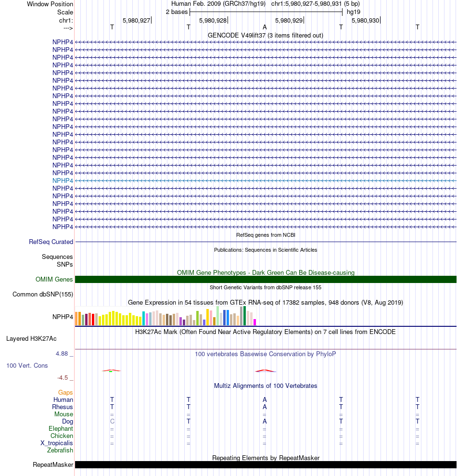Click the -4.5 PhyloP lower scale value

pyautogui.click(x=63, y=378)
